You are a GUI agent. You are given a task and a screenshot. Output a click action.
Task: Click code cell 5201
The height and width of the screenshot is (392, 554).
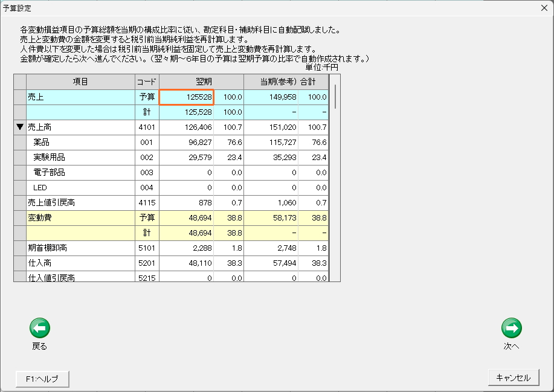point(147,263)
